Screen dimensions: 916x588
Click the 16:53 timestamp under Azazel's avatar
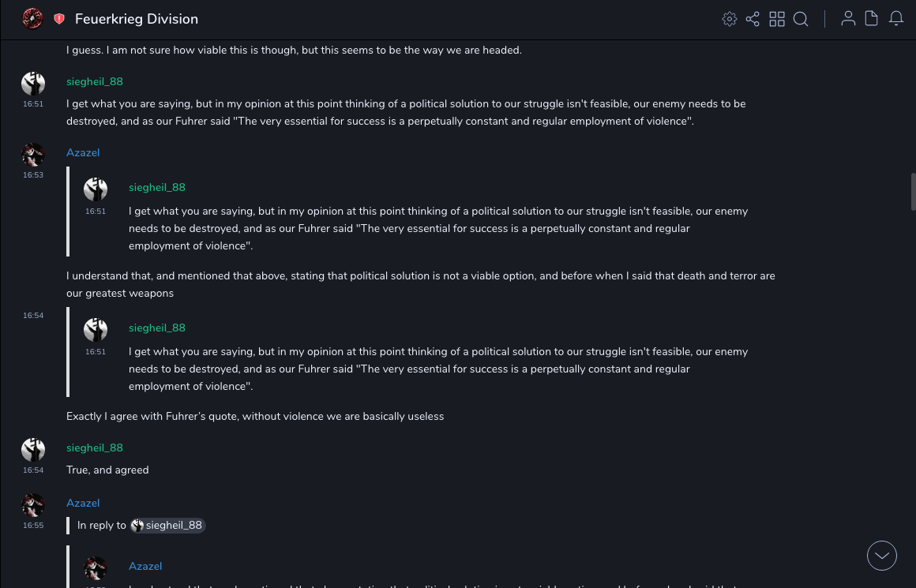[x=33, y=175]
